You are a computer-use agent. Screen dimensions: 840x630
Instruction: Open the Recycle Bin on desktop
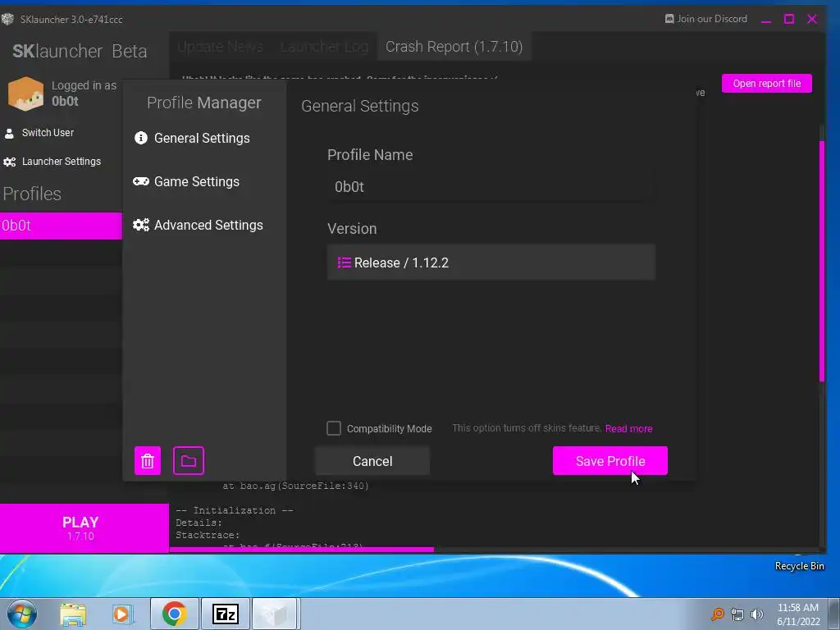pos(799,566)
